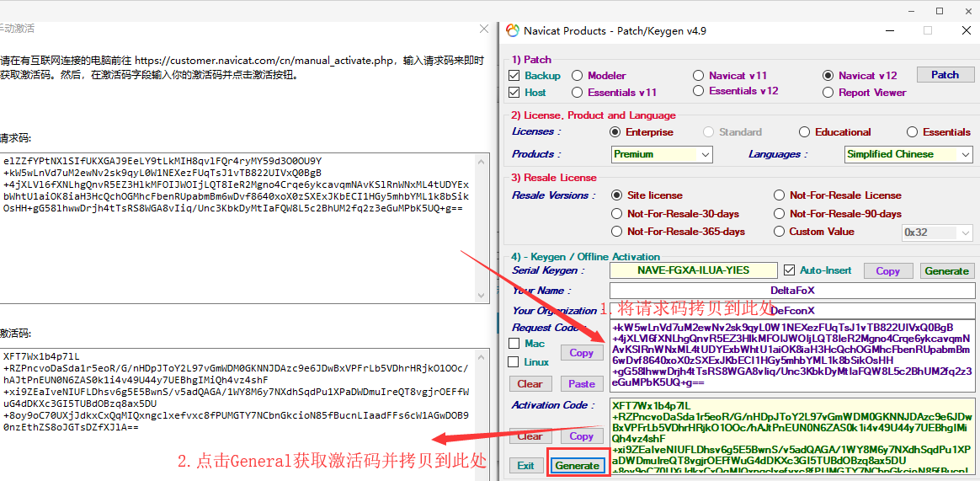
Task: Choose the Essentials license radio button
Action: coord(913,132)
